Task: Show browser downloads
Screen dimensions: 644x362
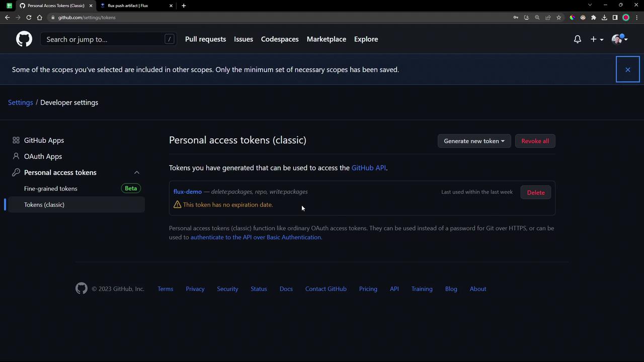Action: 604,18
